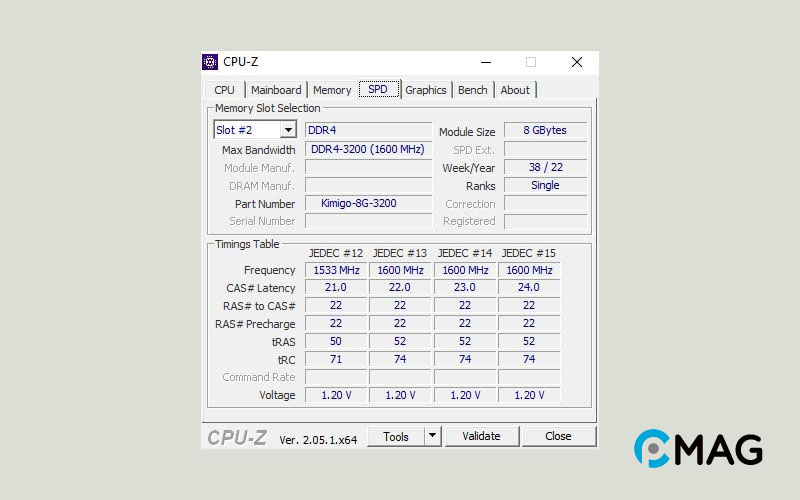Select the Memory tab
The image size is (800, 500).
[x=332, y=90]
